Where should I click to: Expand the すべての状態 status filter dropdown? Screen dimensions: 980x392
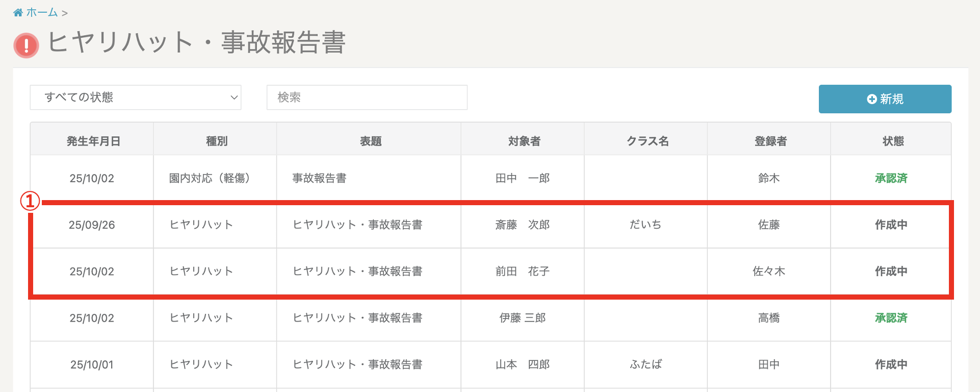tap(135, 97)
